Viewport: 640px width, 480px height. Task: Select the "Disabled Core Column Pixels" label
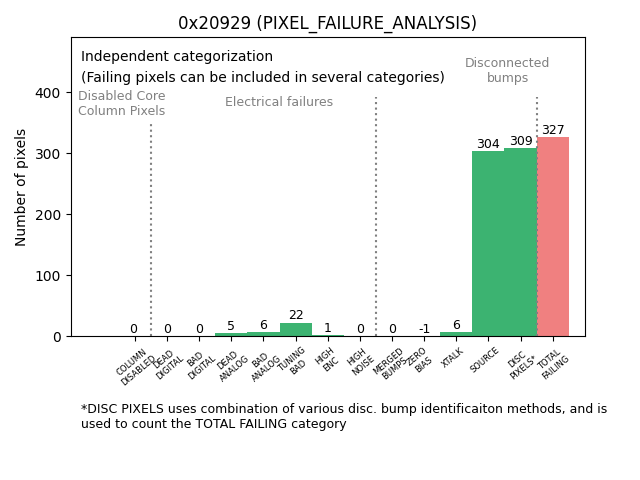click(x=122, y=103)
